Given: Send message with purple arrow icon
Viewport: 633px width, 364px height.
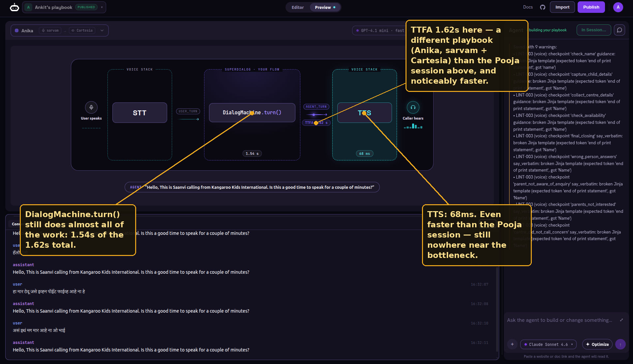Looking at the screenshot, I should click(x=620, y=344).
